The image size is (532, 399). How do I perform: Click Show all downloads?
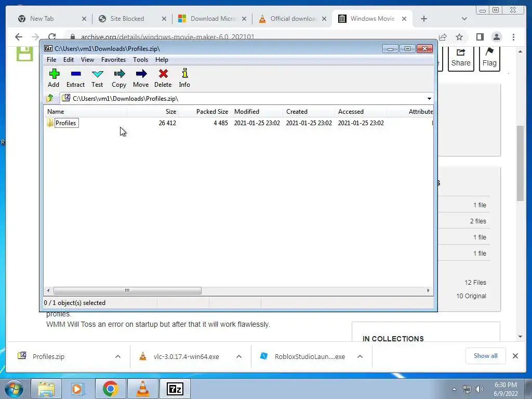(x=486, y=355)
